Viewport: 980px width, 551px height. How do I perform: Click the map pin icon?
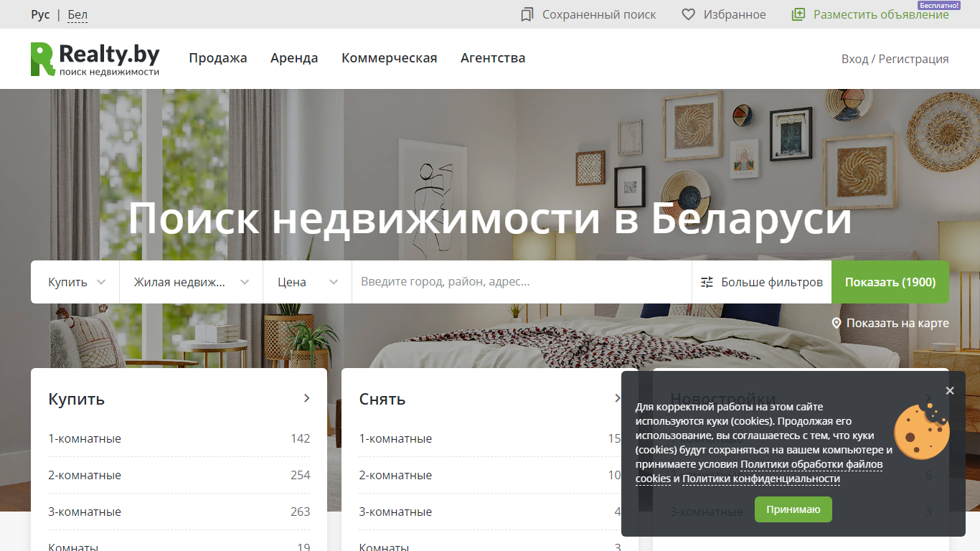click(x=836, y=324)
